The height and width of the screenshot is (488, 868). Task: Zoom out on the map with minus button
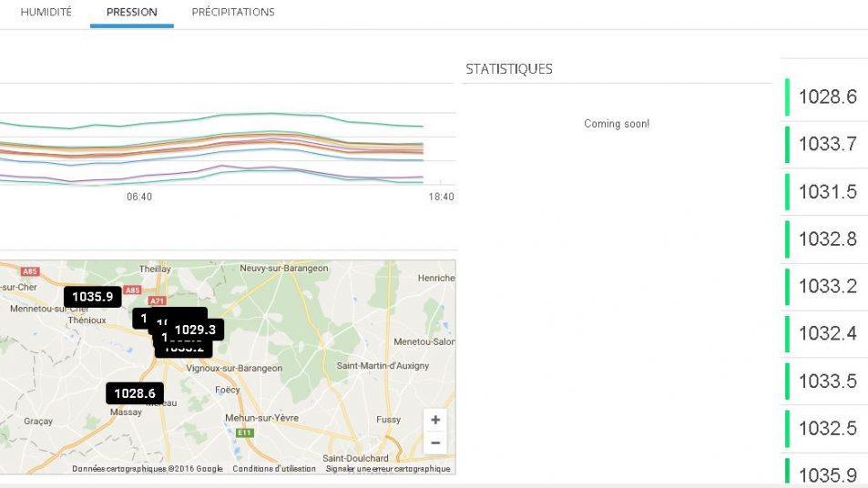click(435, 442)
